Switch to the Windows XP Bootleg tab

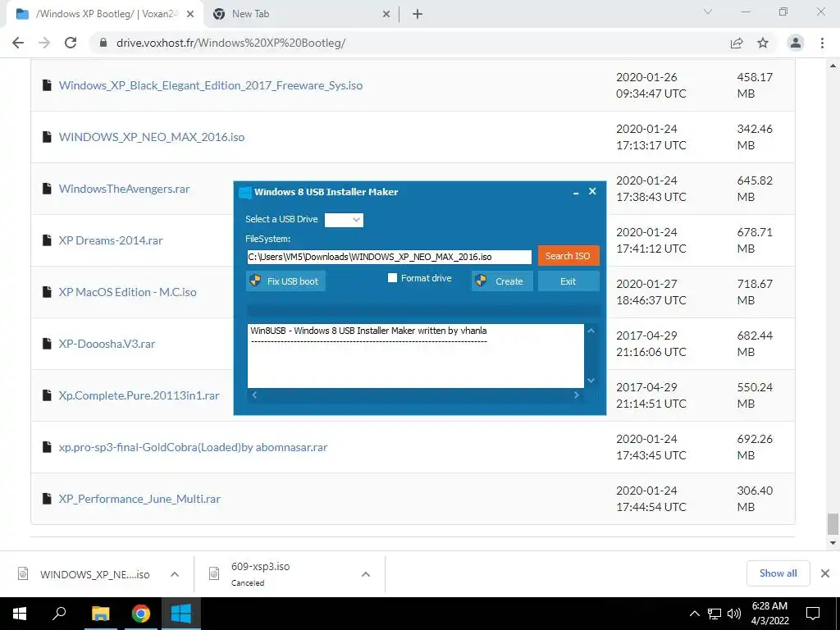[x=105, y=15]
